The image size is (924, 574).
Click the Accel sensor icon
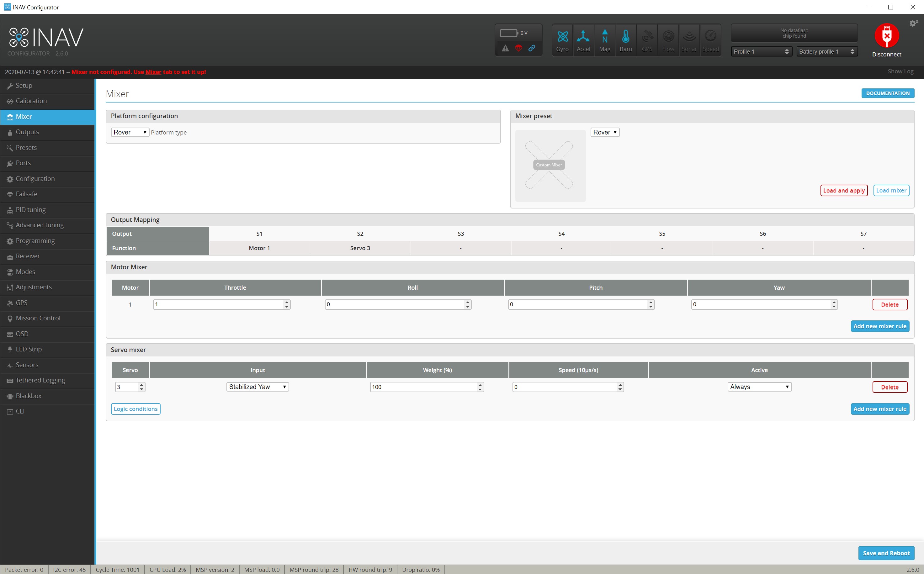(583, 37)
